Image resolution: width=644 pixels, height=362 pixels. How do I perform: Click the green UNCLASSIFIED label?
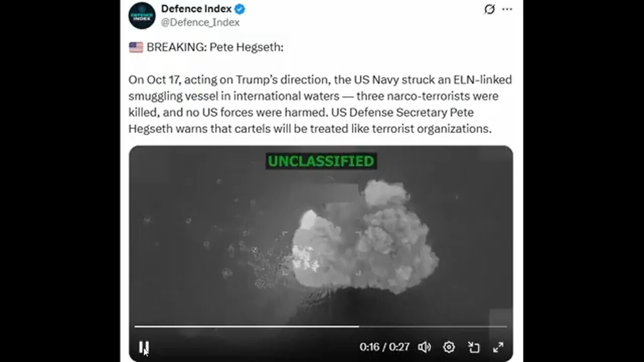(x=321, y=161)
